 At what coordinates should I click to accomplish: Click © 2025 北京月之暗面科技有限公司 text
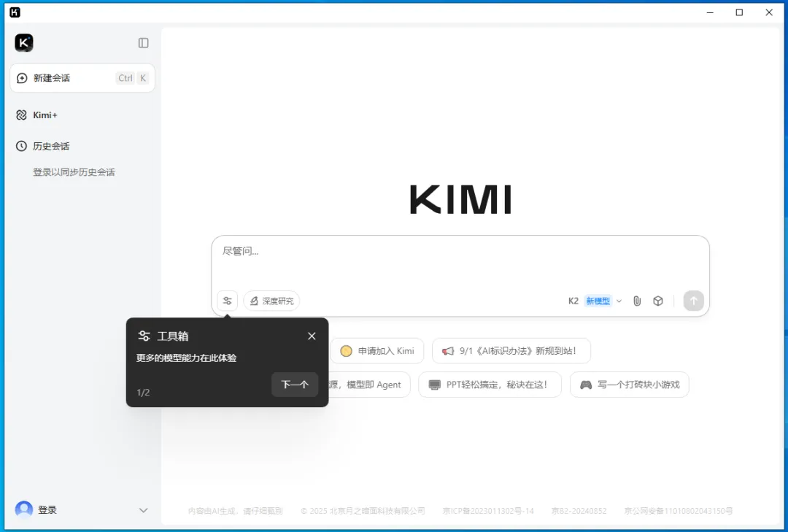[x=363, y=511]
